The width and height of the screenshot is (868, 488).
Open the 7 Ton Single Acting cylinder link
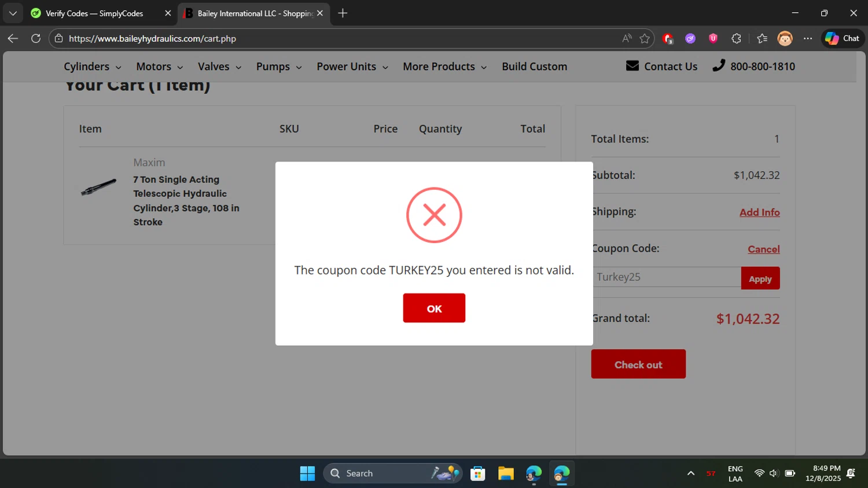[186, 201]
